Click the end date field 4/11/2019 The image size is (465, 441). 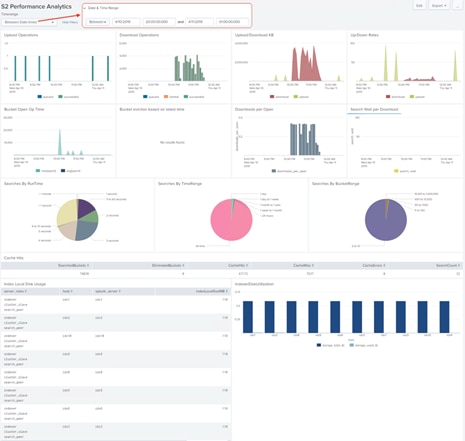[199, 22]
